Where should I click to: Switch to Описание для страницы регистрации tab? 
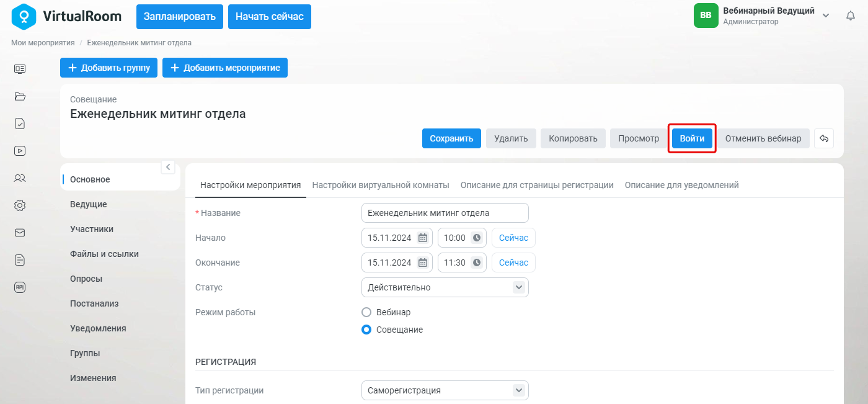537,185
